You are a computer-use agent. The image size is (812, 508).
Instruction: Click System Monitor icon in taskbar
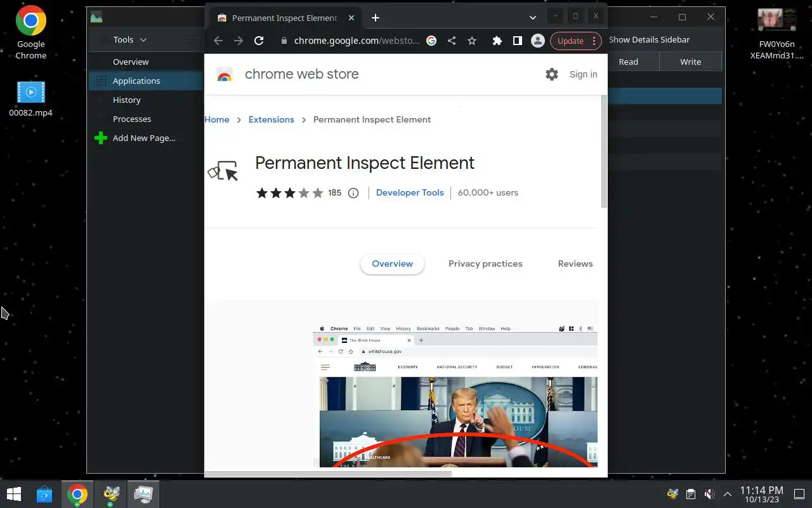click(143, 493)
